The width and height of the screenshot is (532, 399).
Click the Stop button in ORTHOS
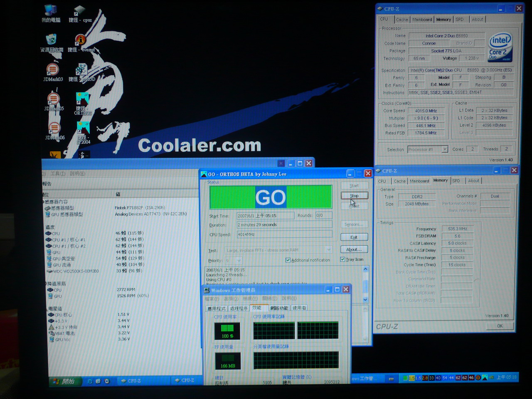click(x=354, y=196)
